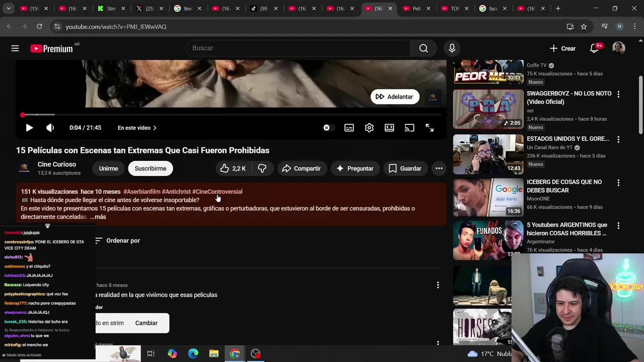The width and height of the screenshot is (644, 362).
Task: Open Microsoft Edge from taskbar
Action: pos(193,353)
